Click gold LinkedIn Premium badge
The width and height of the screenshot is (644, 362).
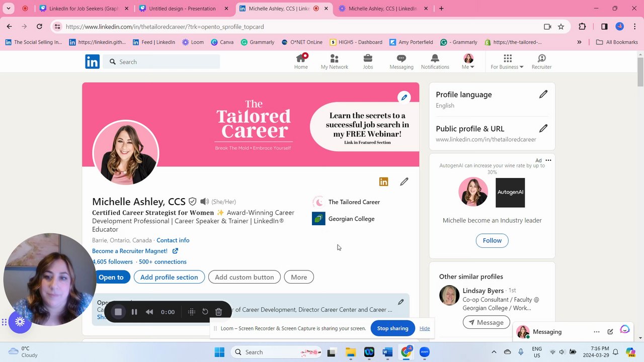[383, 182]
